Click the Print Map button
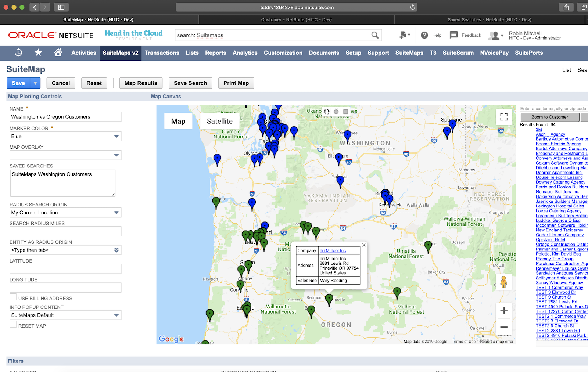The width and height of the screenshot is (588, 372). 236,83
